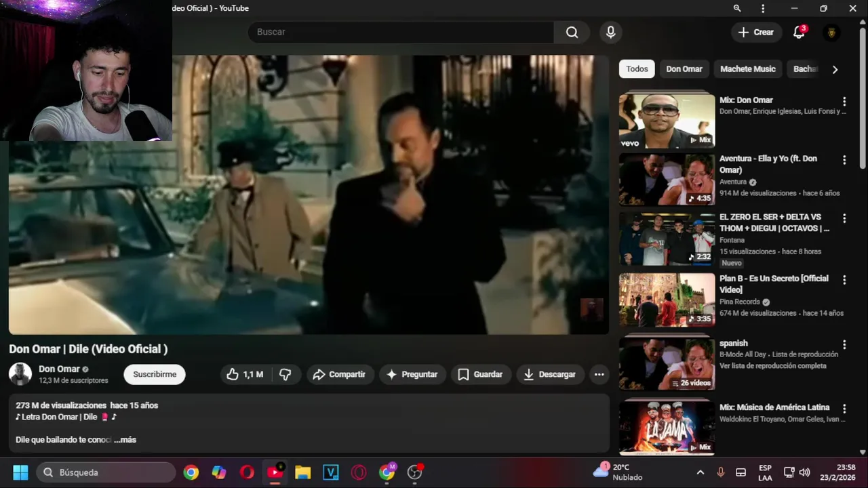Open Don Omar channel name link
Viewport: 868px width, 488px height.
click(x=59, y=369)
